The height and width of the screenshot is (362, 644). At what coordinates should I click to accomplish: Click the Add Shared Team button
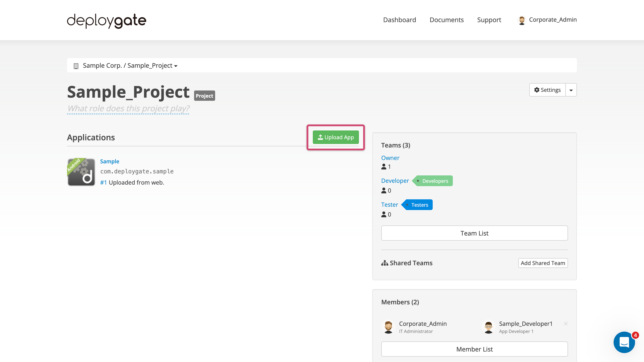543,263
